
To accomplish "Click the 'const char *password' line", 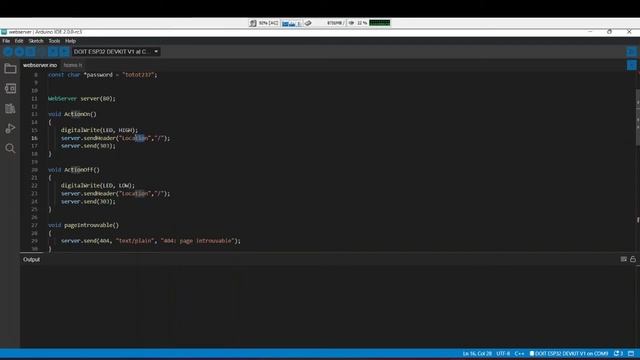I will click(x=102, y=75).
